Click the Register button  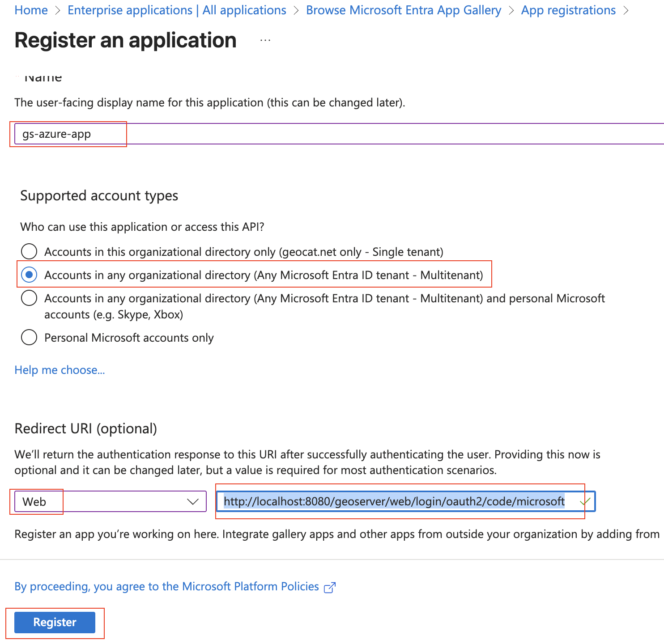55,622
